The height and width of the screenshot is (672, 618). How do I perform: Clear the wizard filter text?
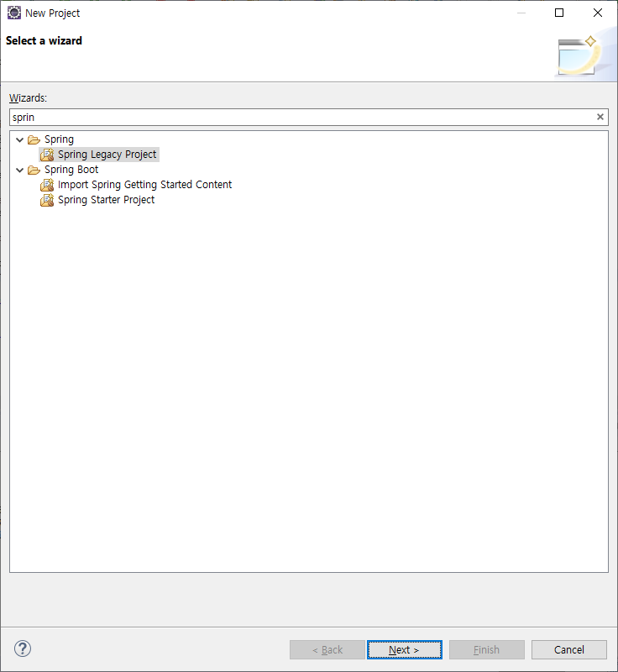point(600,117)
